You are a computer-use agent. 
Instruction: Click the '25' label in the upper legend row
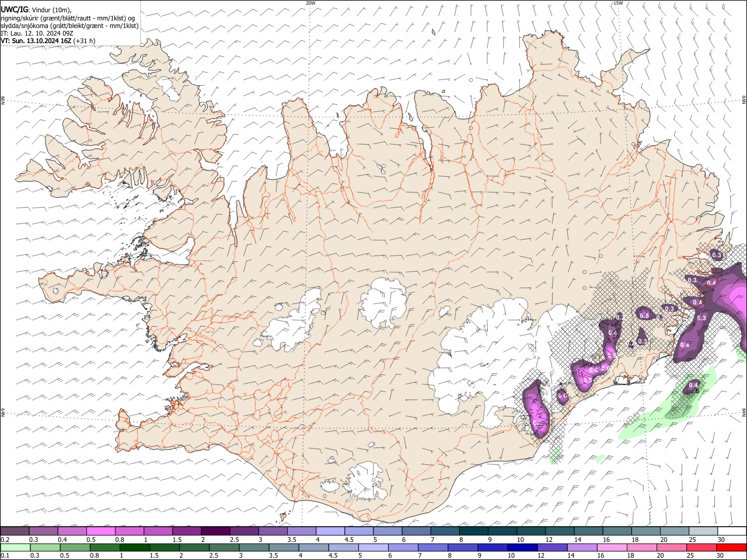tap(692, 540)
